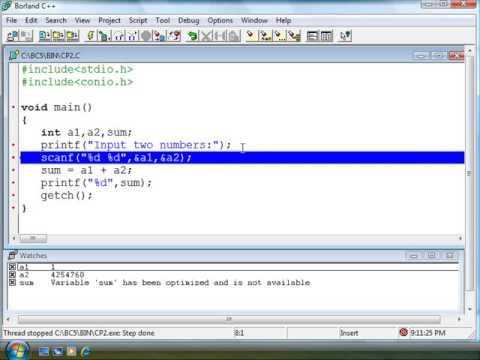This screenshot has width=480, height=360.
Task: Click the 'sum' has been optimized watch message
Action: (x=180, y=283)
